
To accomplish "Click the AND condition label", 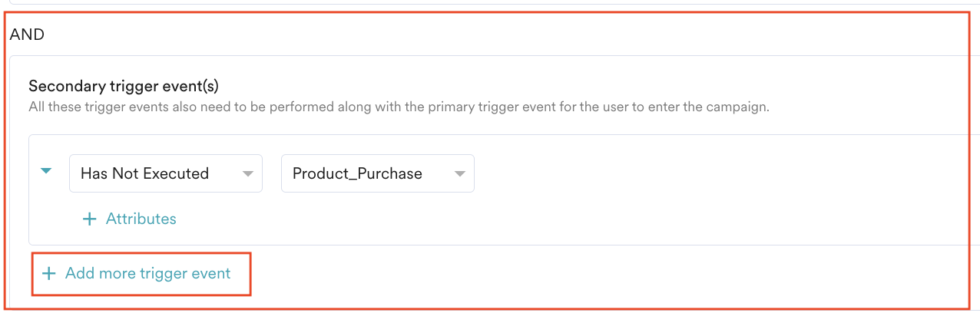I will click(27, 35).
